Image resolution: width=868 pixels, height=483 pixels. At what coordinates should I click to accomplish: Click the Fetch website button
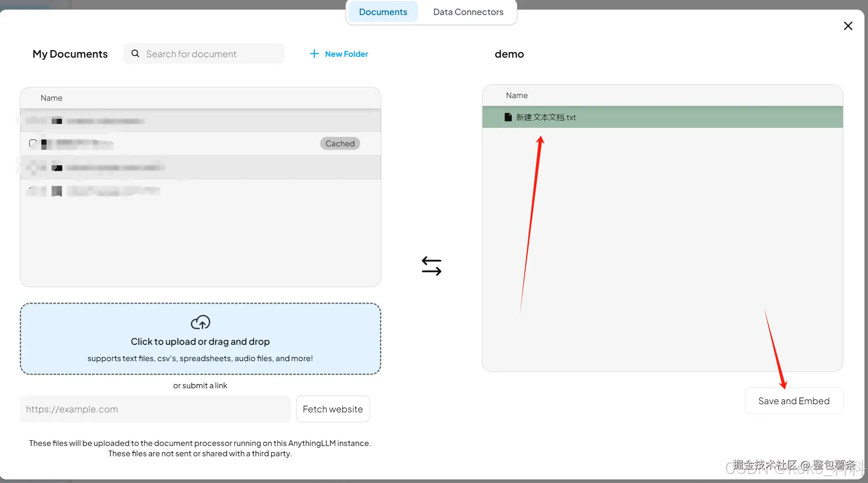pos(332,409)
